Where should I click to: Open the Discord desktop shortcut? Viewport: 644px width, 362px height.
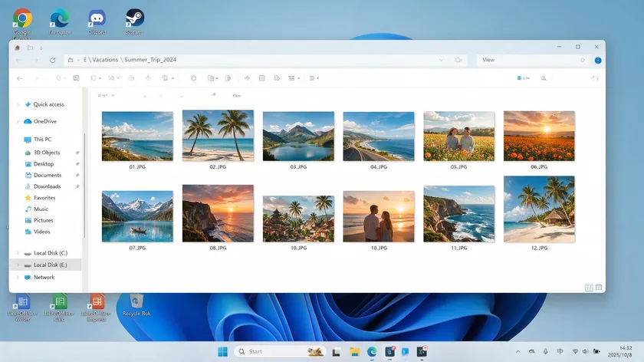[97, 21]
